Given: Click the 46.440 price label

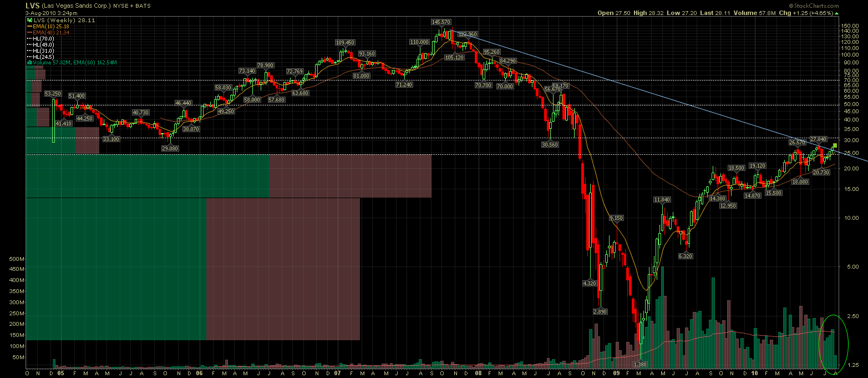Looking at the screenshot, I should [x=183, y=103].
